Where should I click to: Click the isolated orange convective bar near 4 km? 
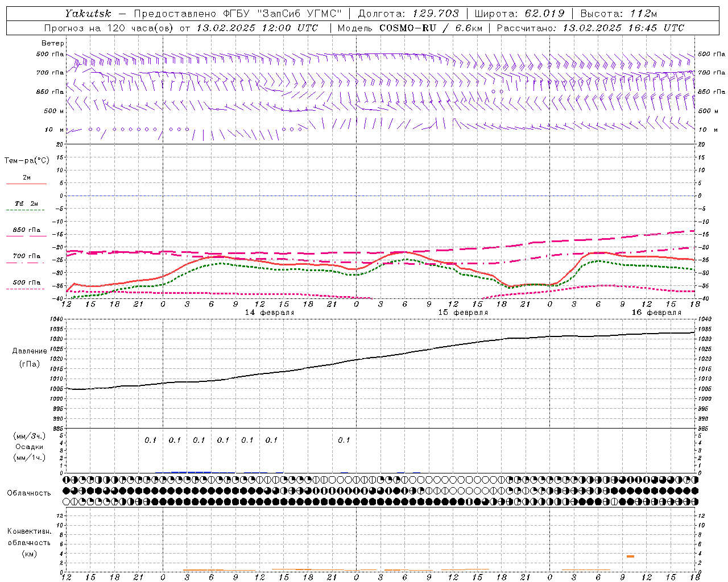[630, 556]
